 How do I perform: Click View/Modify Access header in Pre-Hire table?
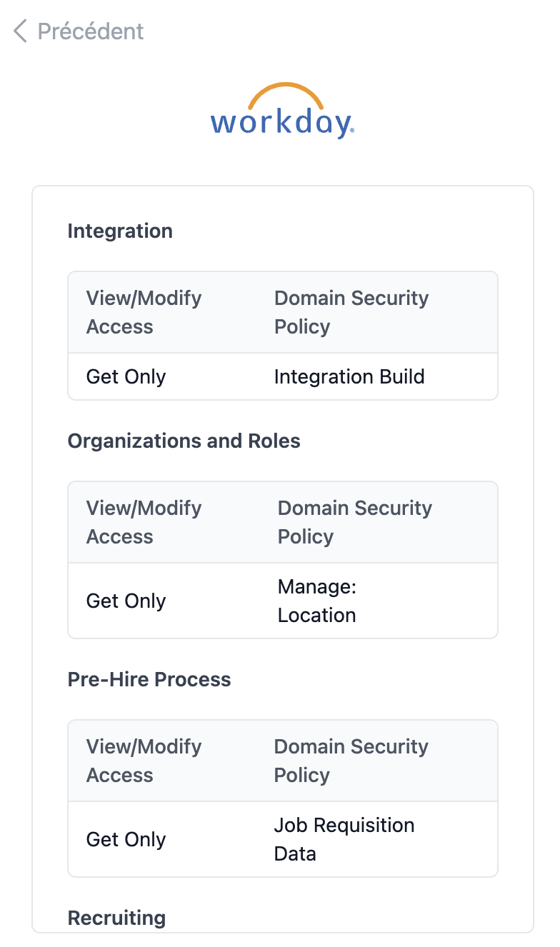click(144, 761)
